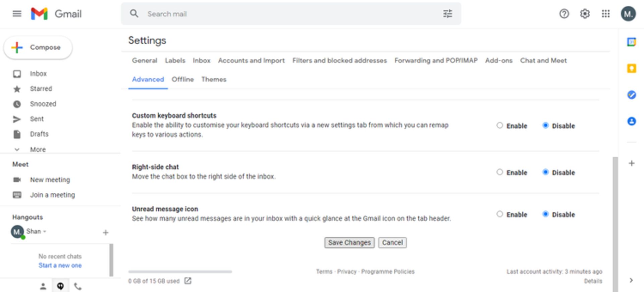Select Disable for Unread message icon
This screenshot has width=644, height=292.
(545, 214)
